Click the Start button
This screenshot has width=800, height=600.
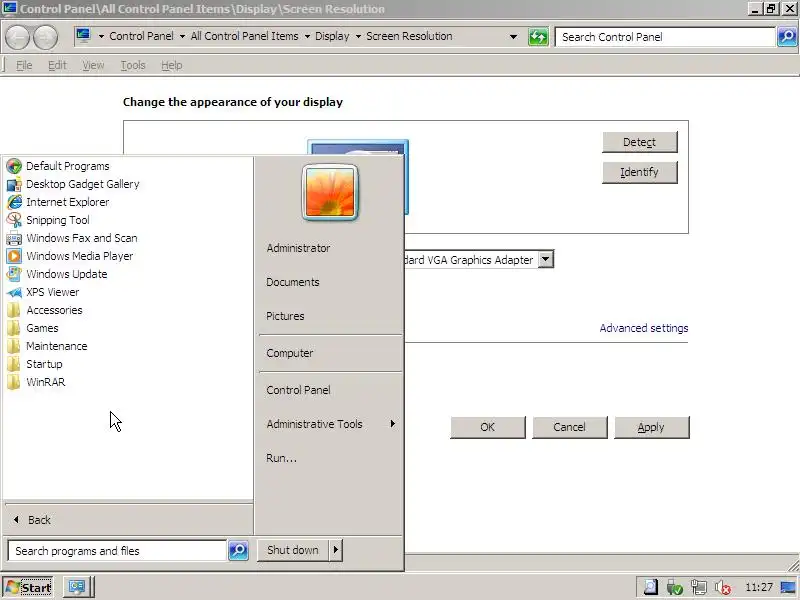pyautogui.click(x=29, y=588)
